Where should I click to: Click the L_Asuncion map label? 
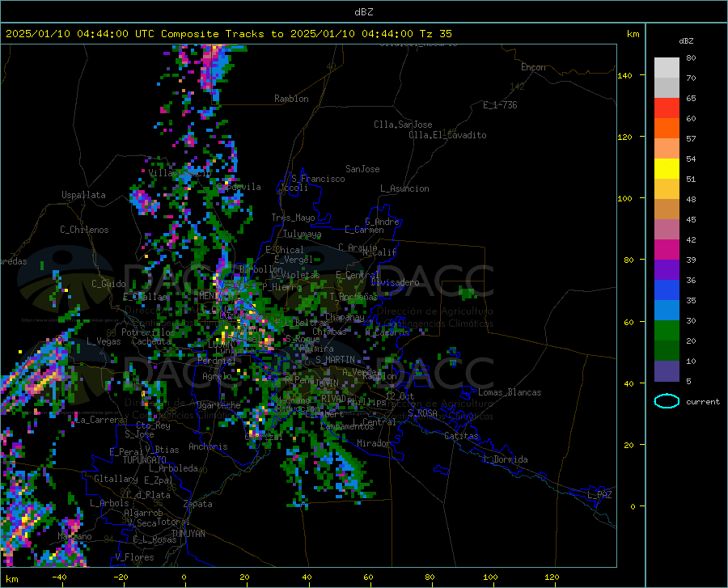[x=404, y=188]
